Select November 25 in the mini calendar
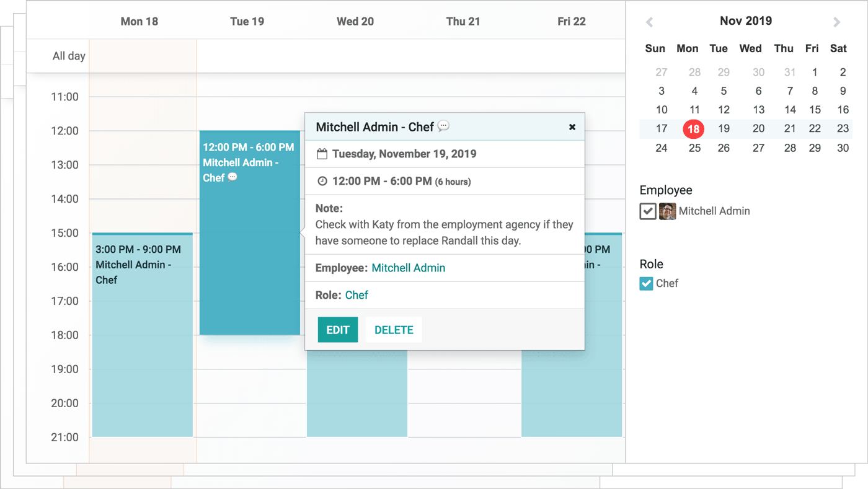This screenshot has width=868, height=489. pos(694,148)
